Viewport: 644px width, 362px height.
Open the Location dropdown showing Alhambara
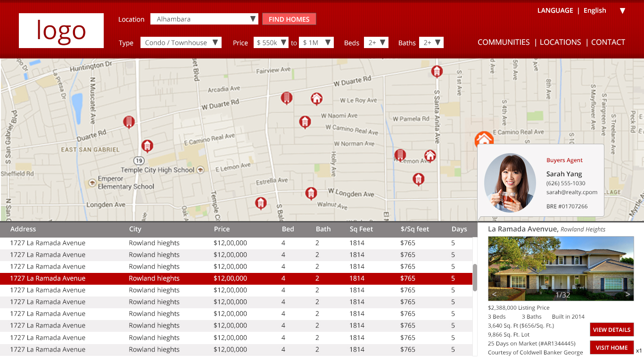tap(204, 19)
